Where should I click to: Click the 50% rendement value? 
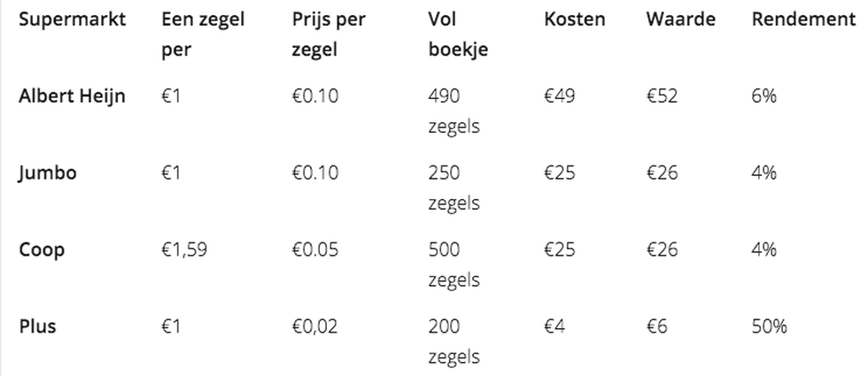click(769, 326)
